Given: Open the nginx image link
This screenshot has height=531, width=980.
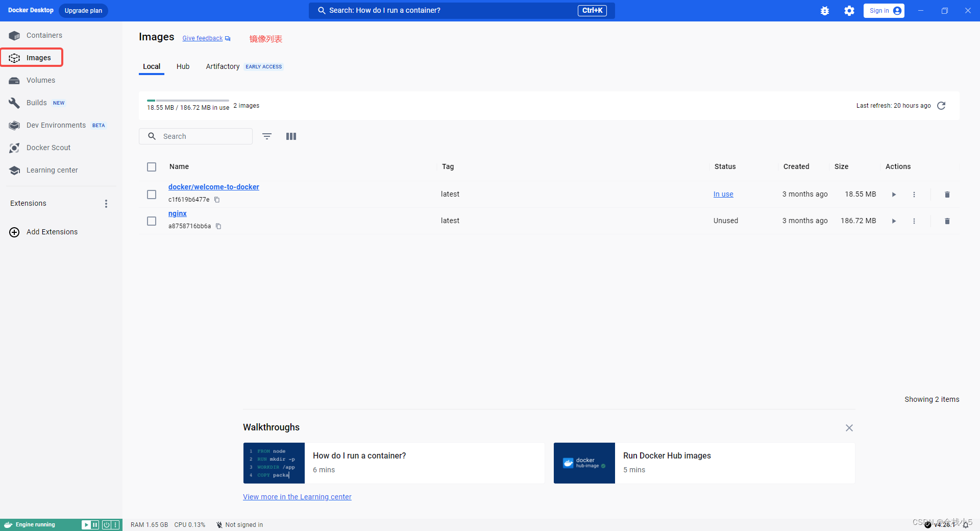Looking at the screenshot, I should coord(178,213).
